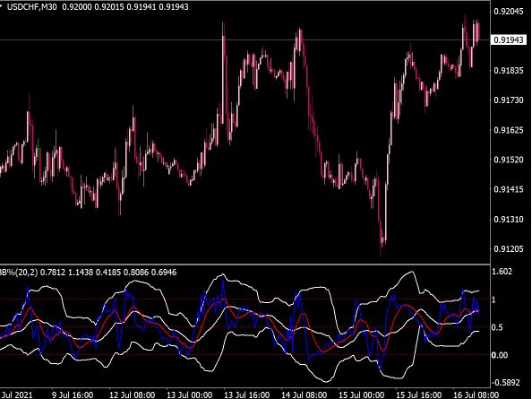Click the 0.91625 price scale label
This screenshot has width=532, height=399.
[508, 130]
